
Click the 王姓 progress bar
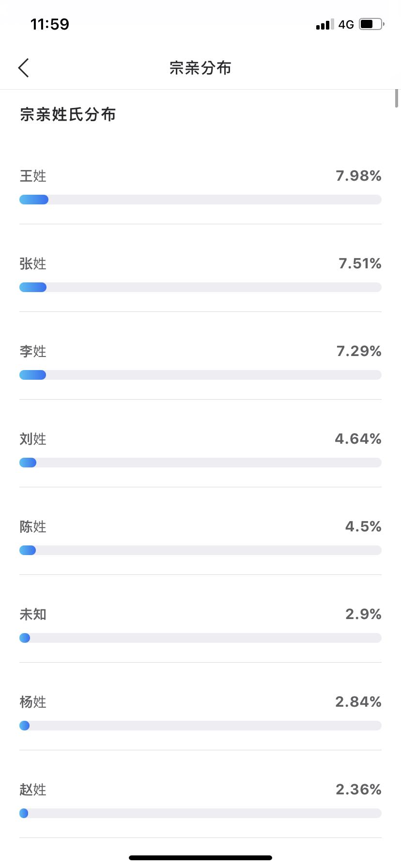coord(200,200)
